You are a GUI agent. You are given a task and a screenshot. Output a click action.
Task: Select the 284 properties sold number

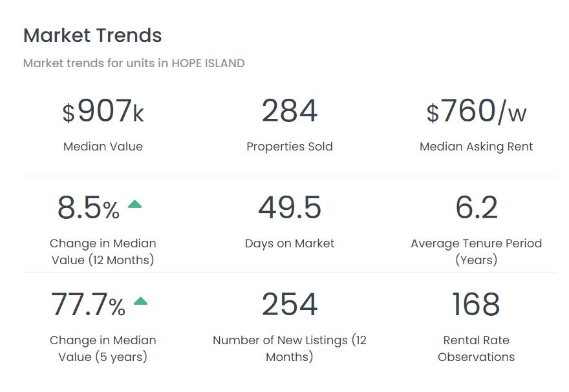(290, 111)
